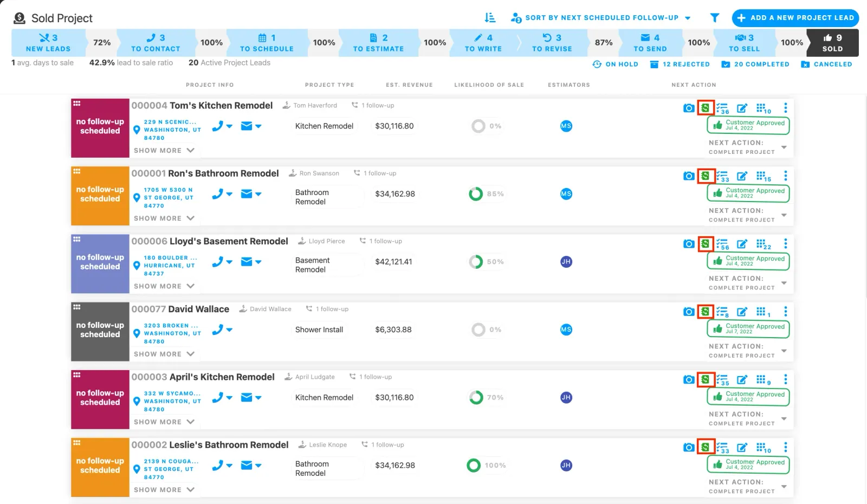Select the Sold pipeline stage tab
867x504 pixels.
click(832, 43)
